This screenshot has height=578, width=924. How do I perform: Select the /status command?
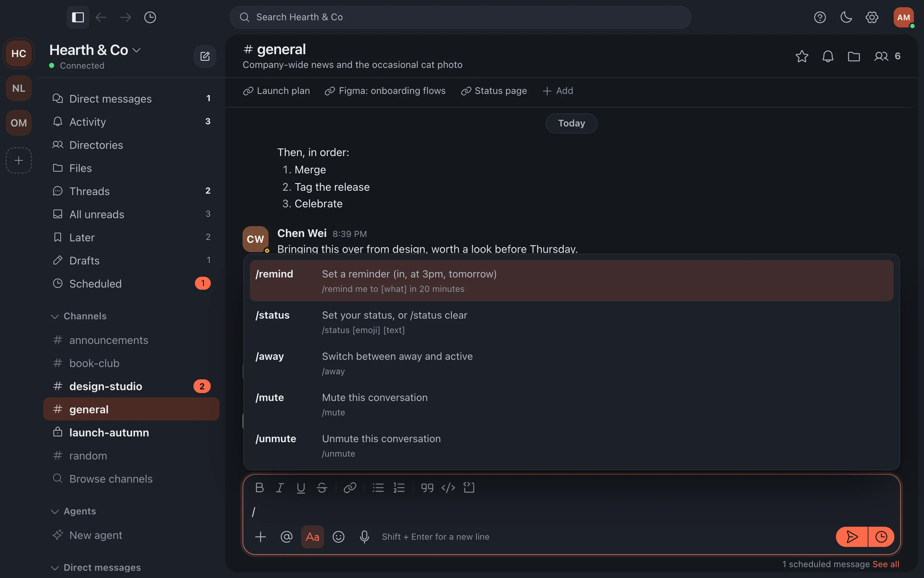(571, 322)
